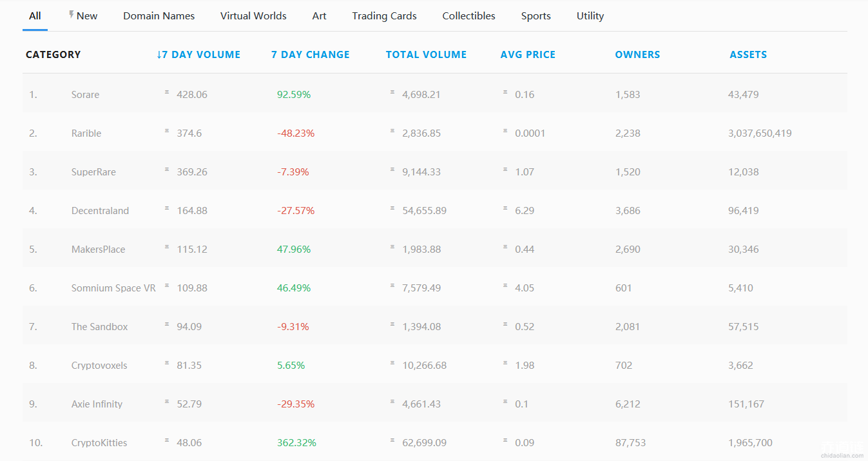868x461 pixels.
Task: Open the Collectibles tab
Action: pos(468,16)
